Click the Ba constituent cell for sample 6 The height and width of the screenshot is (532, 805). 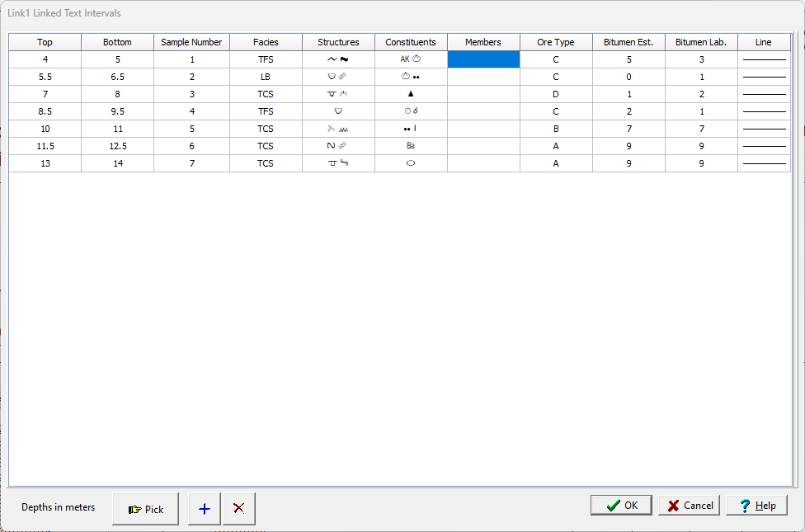coord(411,146)
